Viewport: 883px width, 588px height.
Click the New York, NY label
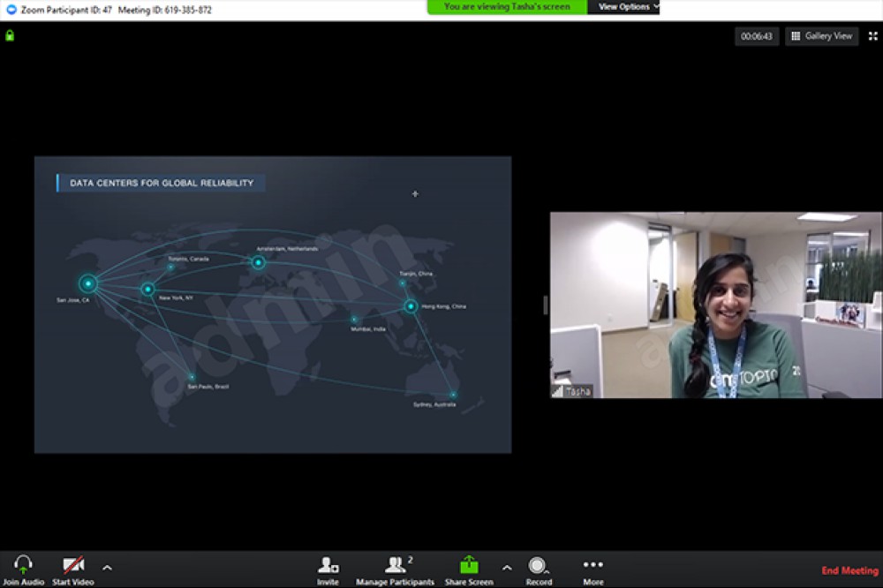click(176, 298)
